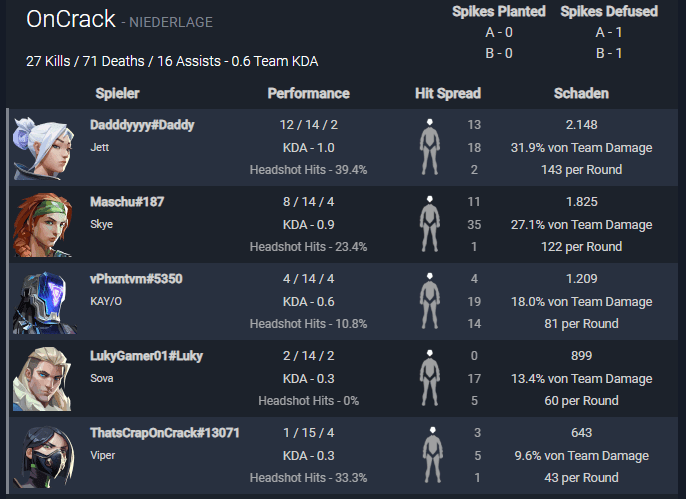Image resolution: width=686 pixels, height=499 pixels.
Task: Click Viper's hit spread body figure
Action: [x=433, y=455]
